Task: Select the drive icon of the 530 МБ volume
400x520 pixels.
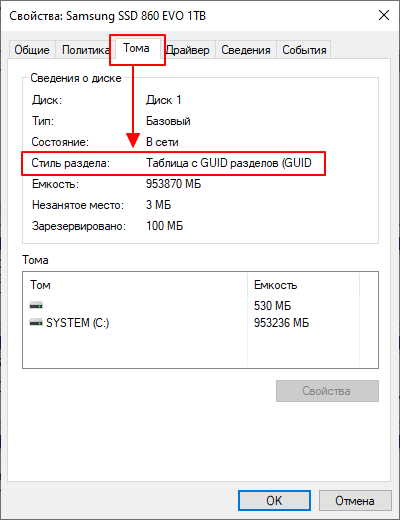Action: pos(36,305)
